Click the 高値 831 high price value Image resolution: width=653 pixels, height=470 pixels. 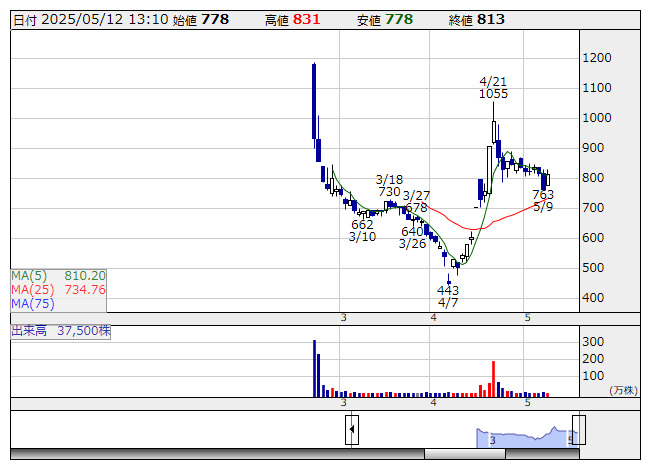tap(292, 20)
